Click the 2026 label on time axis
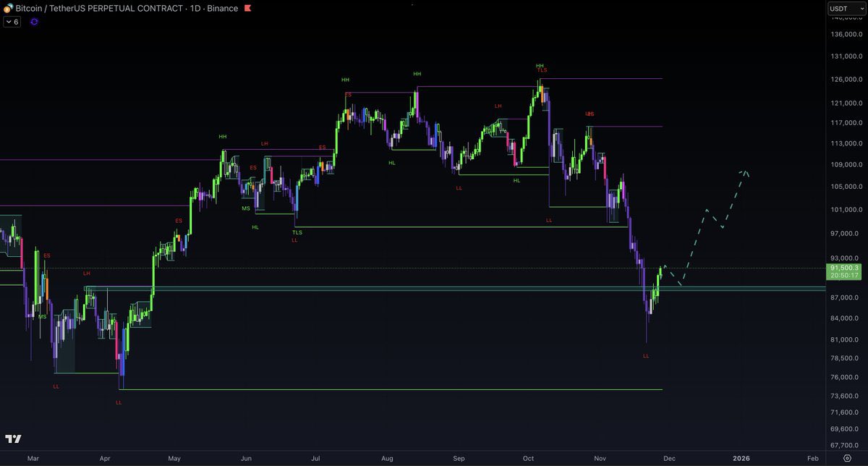 (x=741, y=458)
